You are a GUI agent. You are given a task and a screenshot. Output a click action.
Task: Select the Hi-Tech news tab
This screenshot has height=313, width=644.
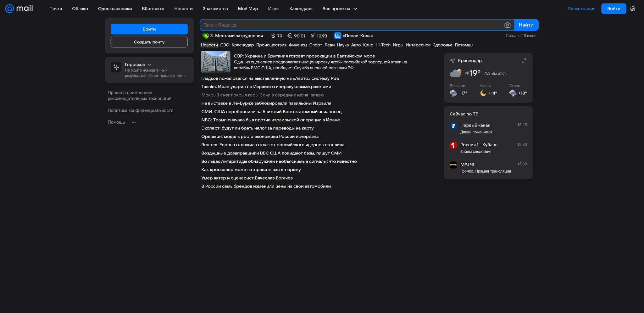383,45
